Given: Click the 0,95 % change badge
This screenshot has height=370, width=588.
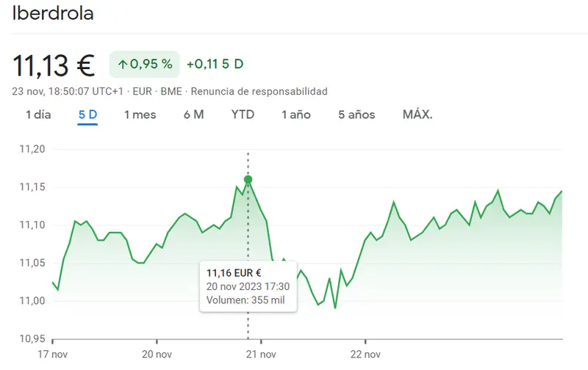Looking at the screenshot, I should 144,65.
